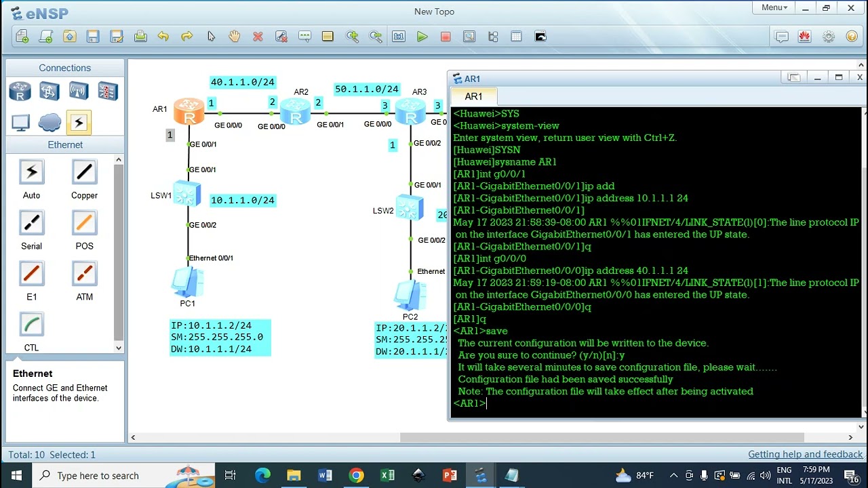Viewport: 868px width, 488px height.
Task: Open Google Chrome from the taskbar
Action: click(x=356, y=475)
